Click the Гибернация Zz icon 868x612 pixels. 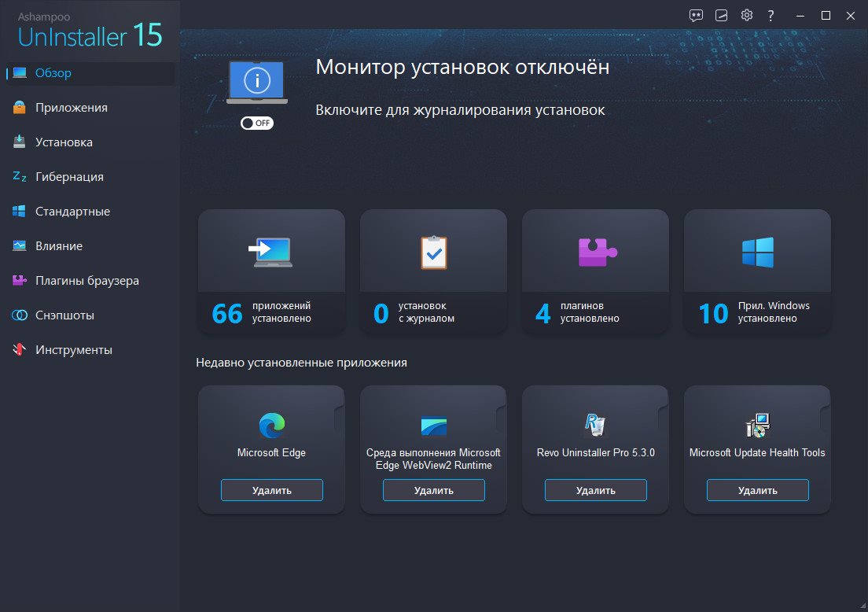20,177
